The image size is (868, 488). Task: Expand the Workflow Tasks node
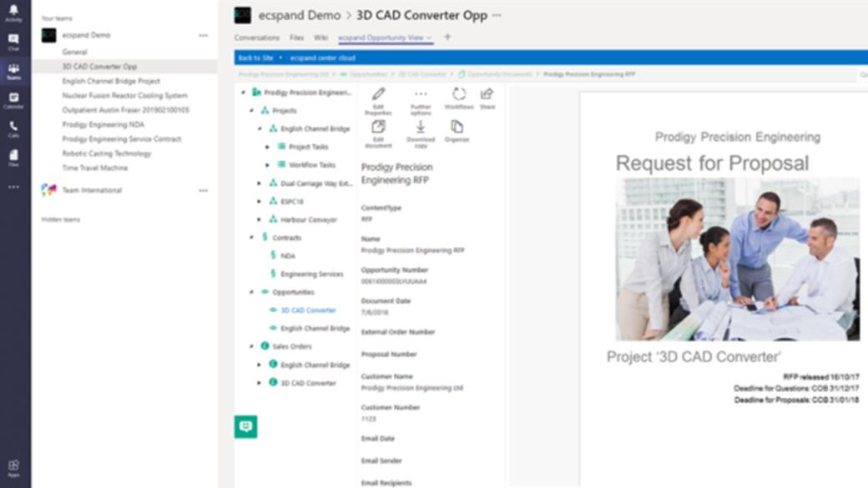pyautogui.click(x=267, y=165)
